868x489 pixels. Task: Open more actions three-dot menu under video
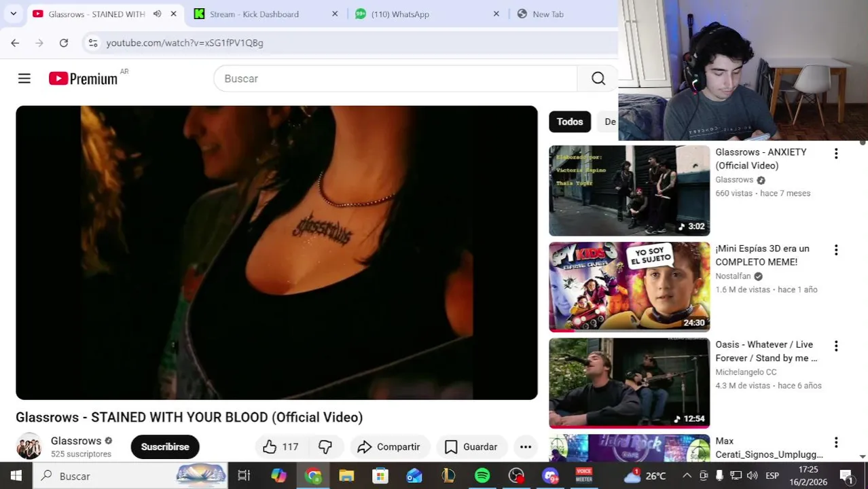(526, 447)
